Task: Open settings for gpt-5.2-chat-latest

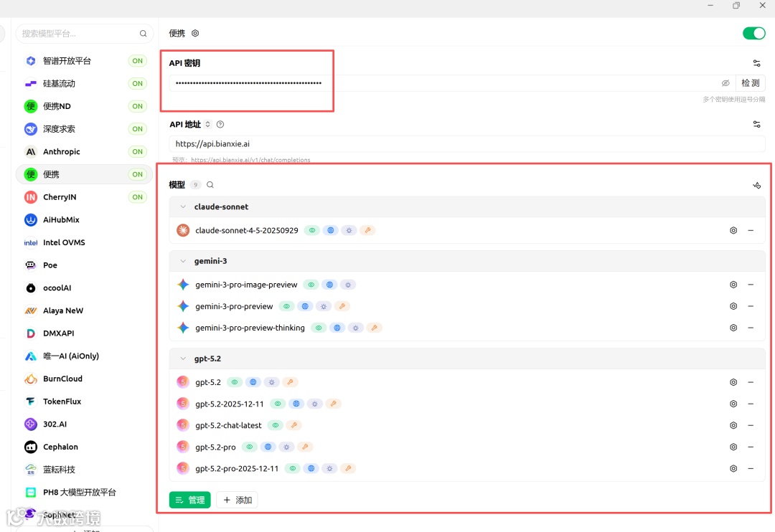Action: tap(733, 425)
